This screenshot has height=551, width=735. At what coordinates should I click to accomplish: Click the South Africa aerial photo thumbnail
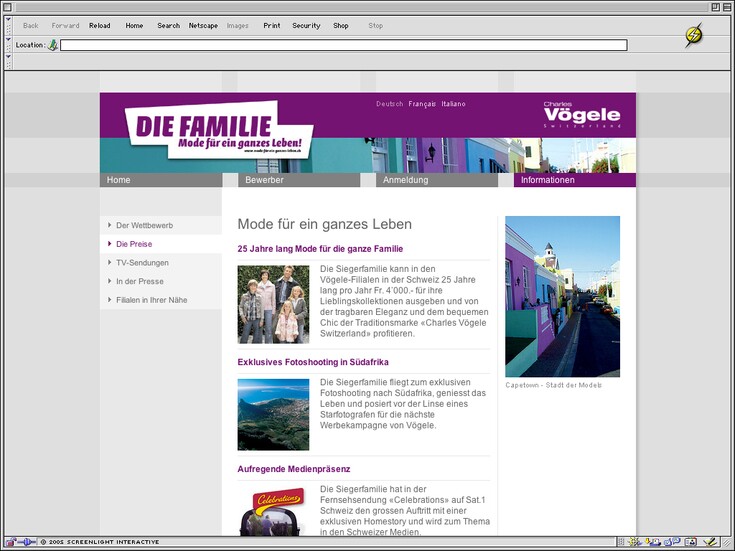pyautogui.click(x=273, y=415)
